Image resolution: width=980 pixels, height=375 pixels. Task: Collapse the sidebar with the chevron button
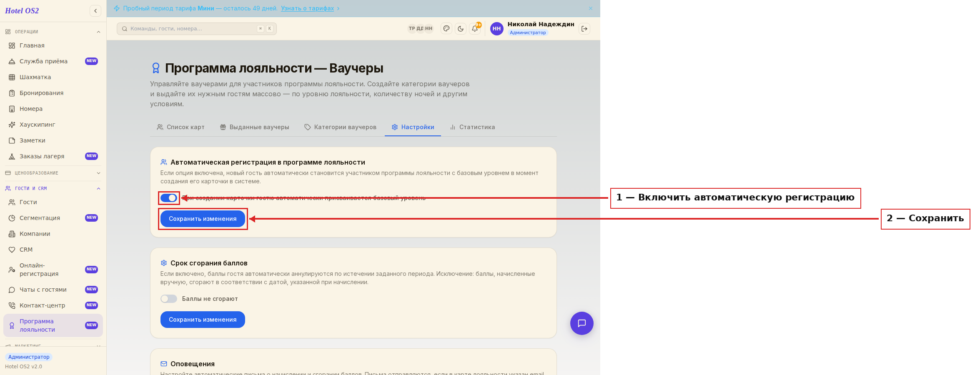coord(95,11)
